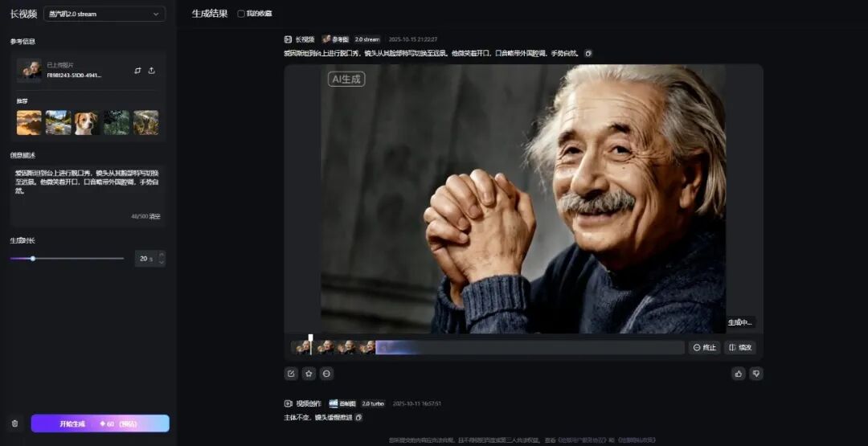This screenshot has width=868, height=446.
Task: Click the thumbs down icon
Action: 755,374
